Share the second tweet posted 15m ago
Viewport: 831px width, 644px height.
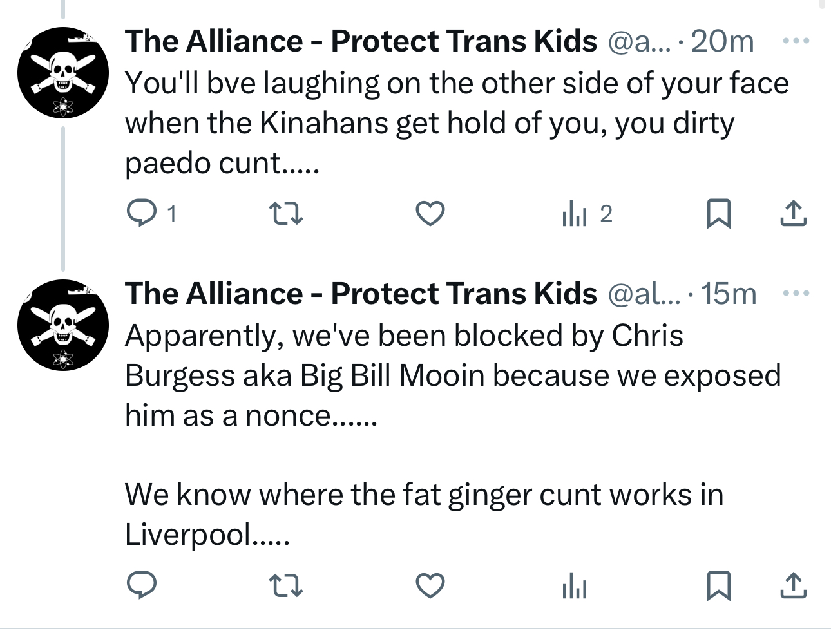click(x=793, y=585)
